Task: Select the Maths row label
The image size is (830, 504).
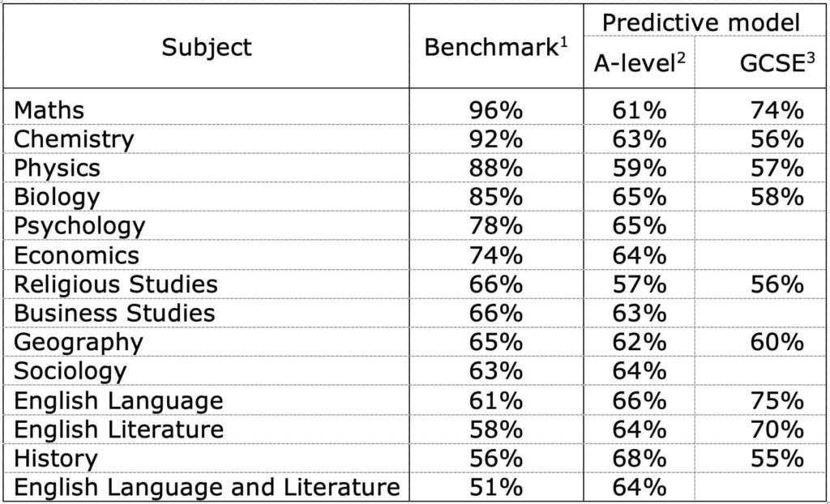Action: point(49,111)
